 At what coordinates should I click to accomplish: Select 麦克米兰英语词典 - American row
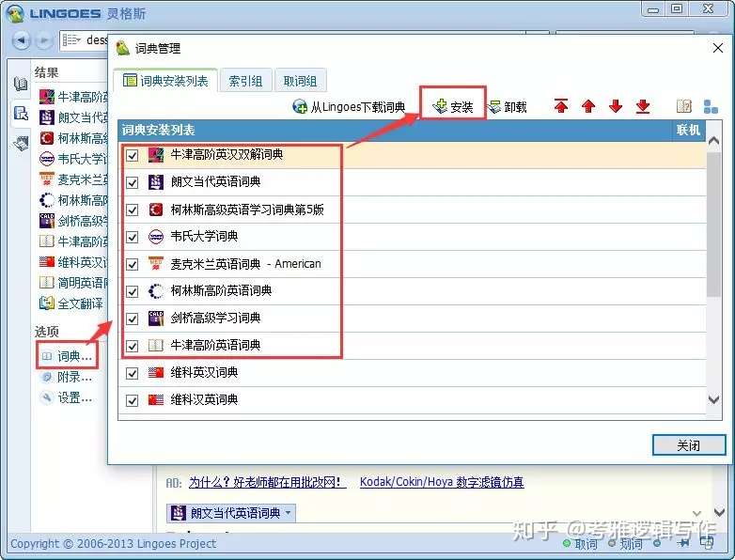[412, 264]
